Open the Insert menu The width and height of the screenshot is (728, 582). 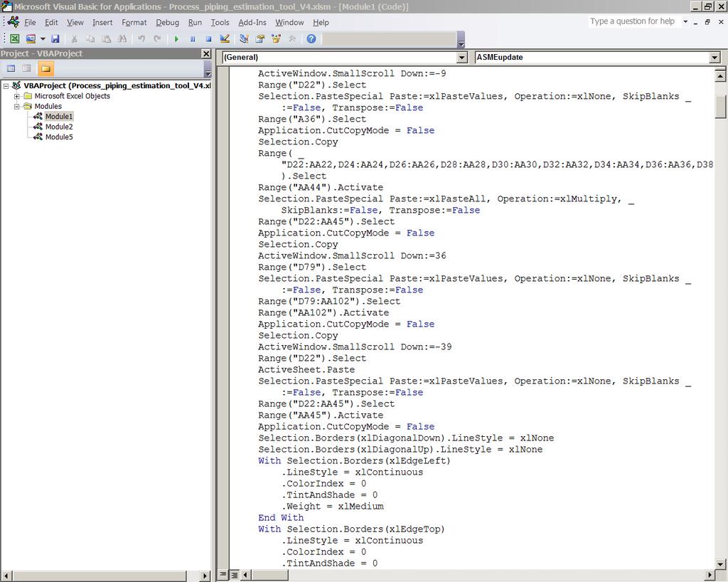[x=102, y=22]
